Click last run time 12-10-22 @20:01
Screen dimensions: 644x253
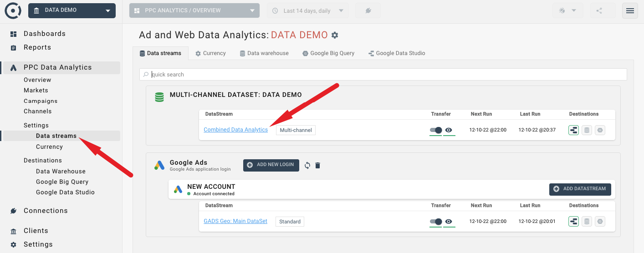[x=537, y=222]
